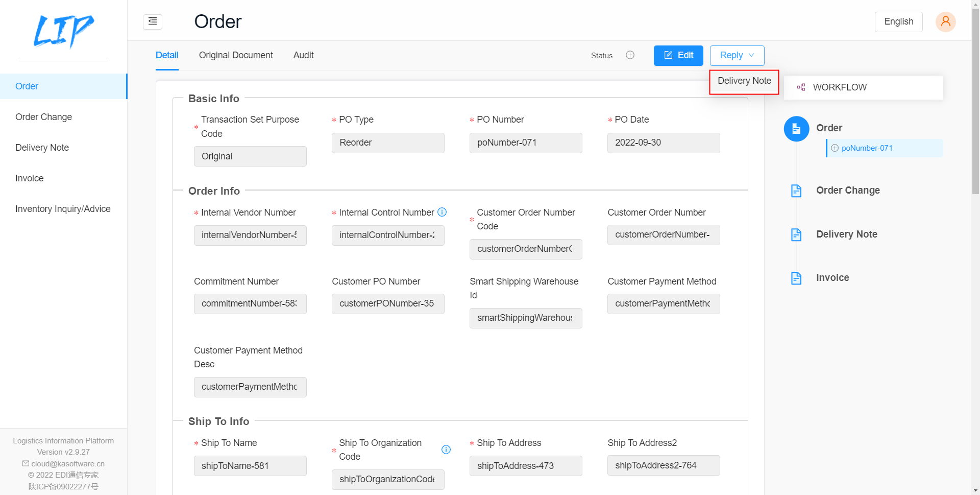Click the PO Date field

664,143
